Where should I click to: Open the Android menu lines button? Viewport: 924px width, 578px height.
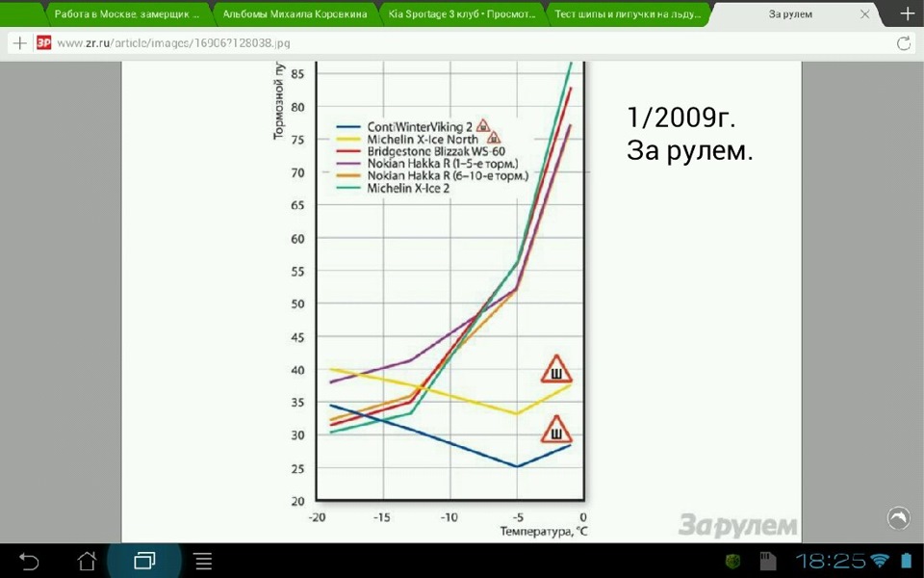tap(203, 561)
